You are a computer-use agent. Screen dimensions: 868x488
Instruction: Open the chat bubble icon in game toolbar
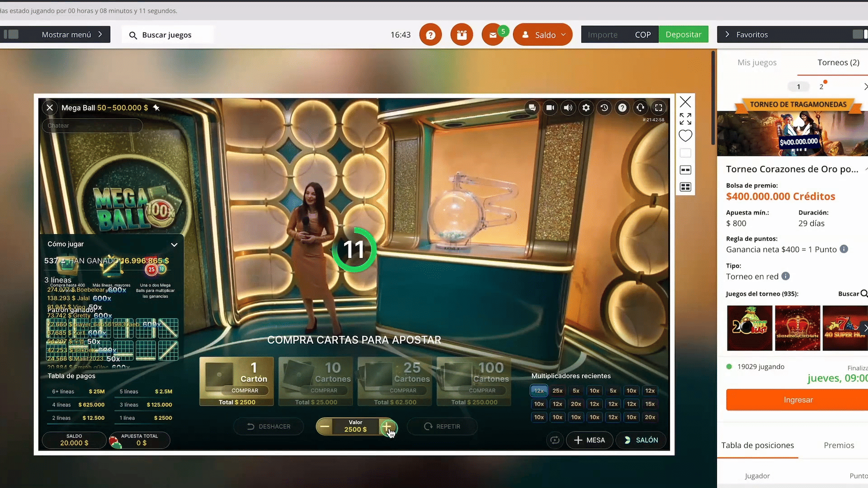(x=532, y=108)
